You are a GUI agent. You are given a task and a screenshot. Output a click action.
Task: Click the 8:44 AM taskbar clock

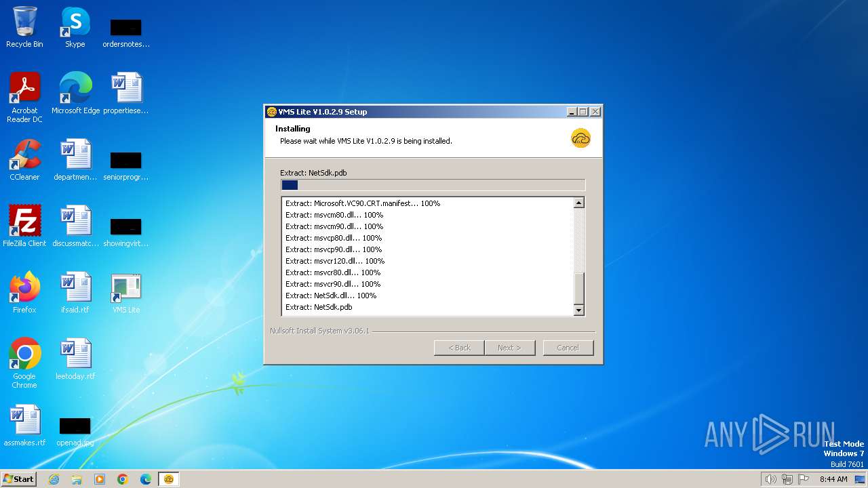tap(833, 479)
